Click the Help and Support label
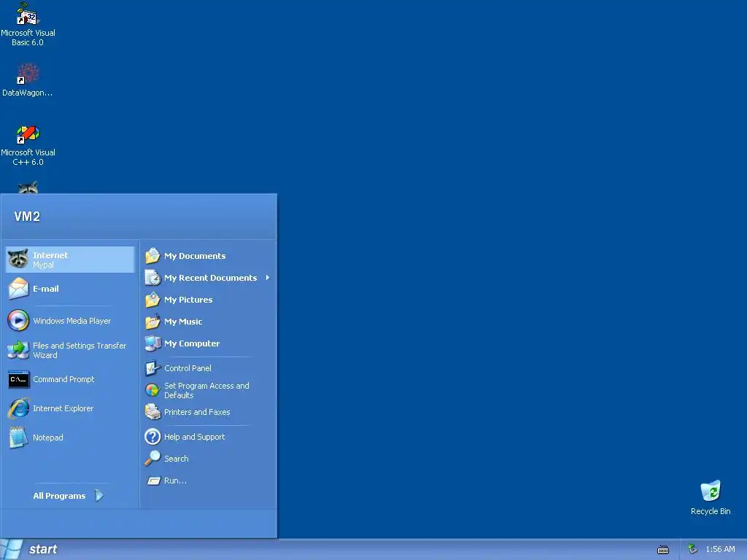 tap(194, 437)
